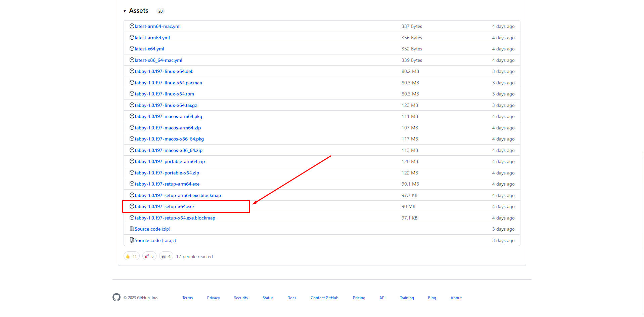Click the package icon beside latest-x64.yml

132,48
